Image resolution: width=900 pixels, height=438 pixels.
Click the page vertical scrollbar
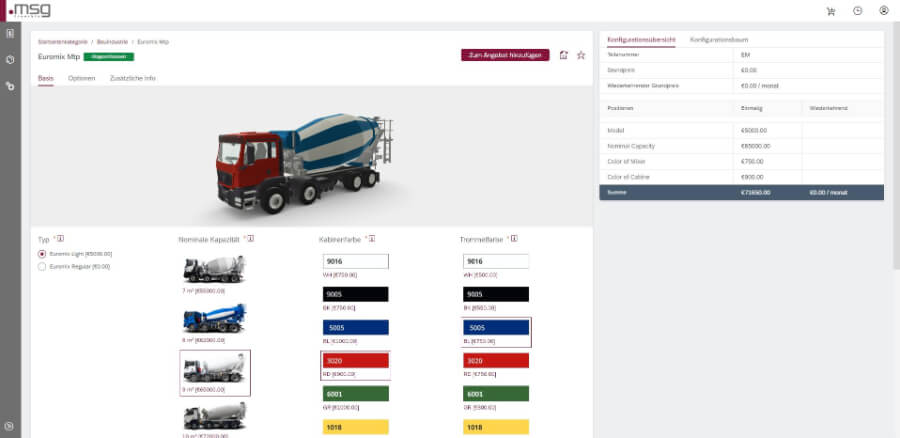click(x=896, y=147)
